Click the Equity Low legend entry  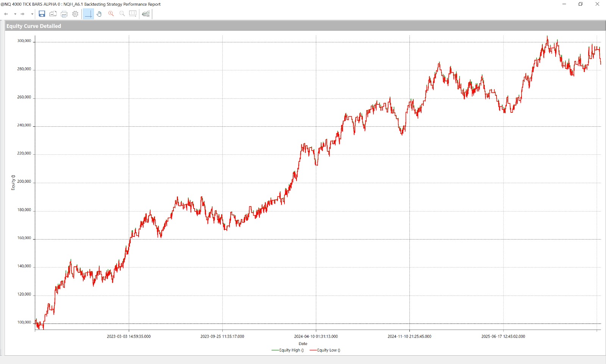click(325, 350)
